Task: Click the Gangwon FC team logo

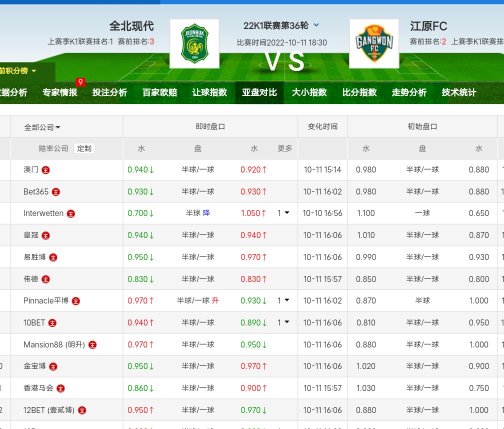Action: [x=374, y=44]
